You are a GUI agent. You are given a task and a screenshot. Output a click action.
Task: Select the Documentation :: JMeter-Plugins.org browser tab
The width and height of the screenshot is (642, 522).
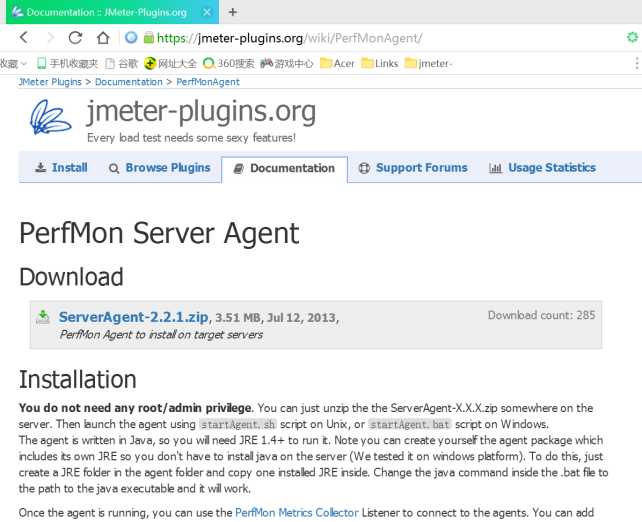pos(112,12)
